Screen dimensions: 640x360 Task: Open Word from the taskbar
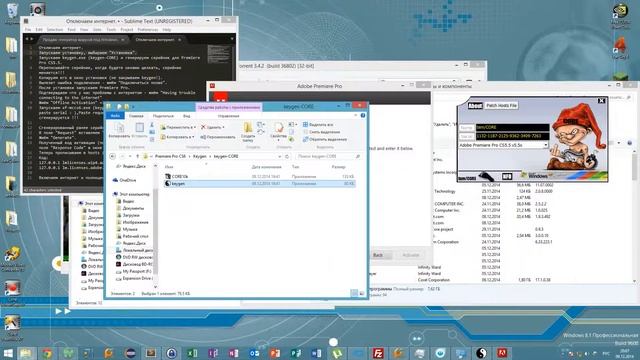tap(316, 353)
